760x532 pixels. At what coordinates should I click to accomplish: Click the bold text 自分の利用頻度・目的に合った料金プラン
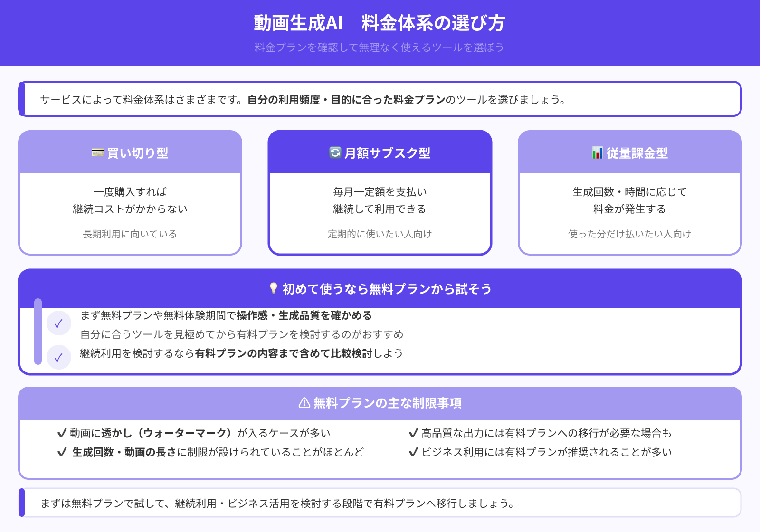click(346, 100)
